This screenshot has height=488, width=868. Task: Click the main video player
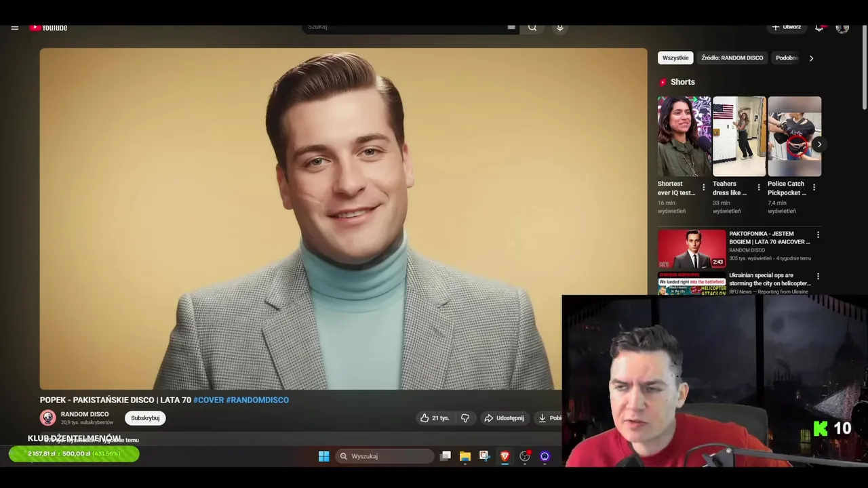(x=343, y=219)
